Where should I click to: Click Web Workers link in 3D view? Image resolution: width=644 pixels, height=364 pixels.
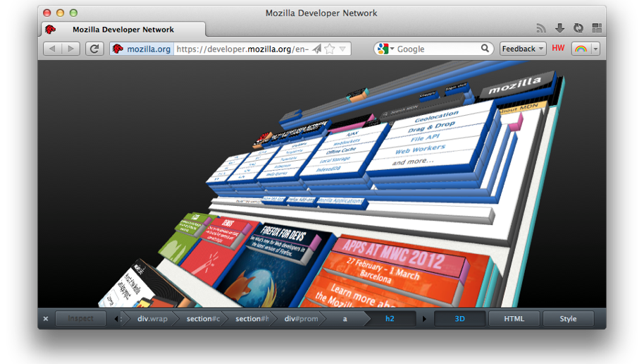click(420, 150)
